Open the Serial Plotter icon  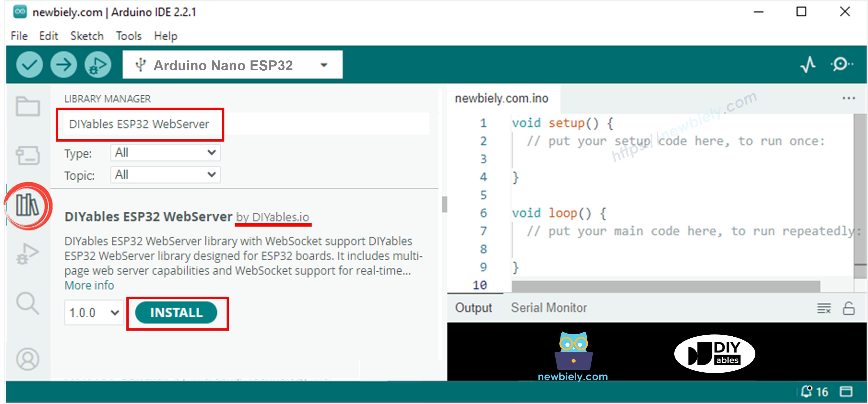[808, 65]
